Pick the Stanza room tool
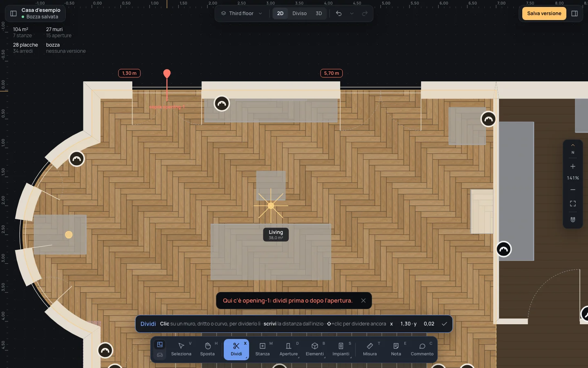588x368 pixels. click(263, 350)
